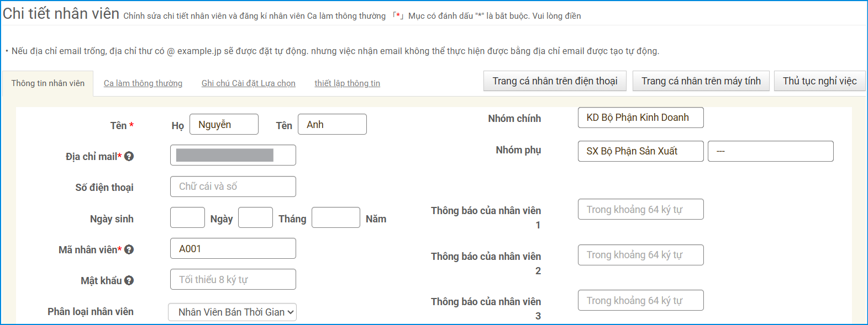The width and height of the screenshot is (868, 325).
Task: Click the Mã nhân viên field A001
Action: pos(233,248)
